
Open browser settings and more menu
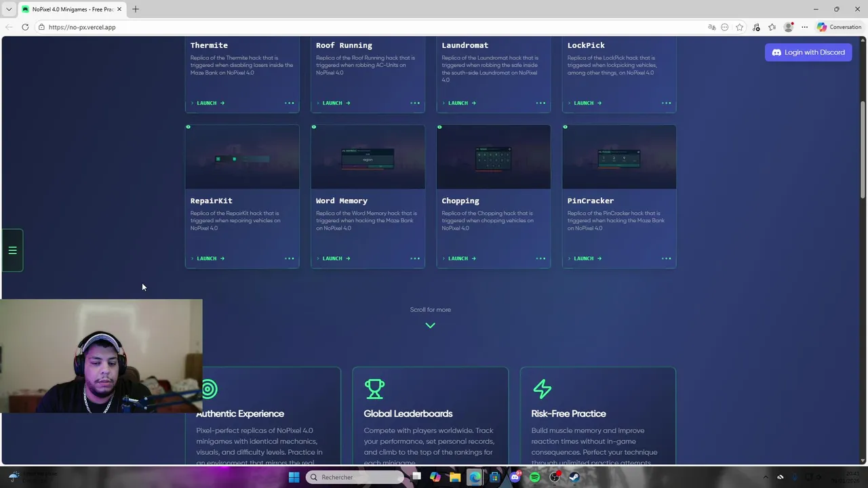click(804, 27)
